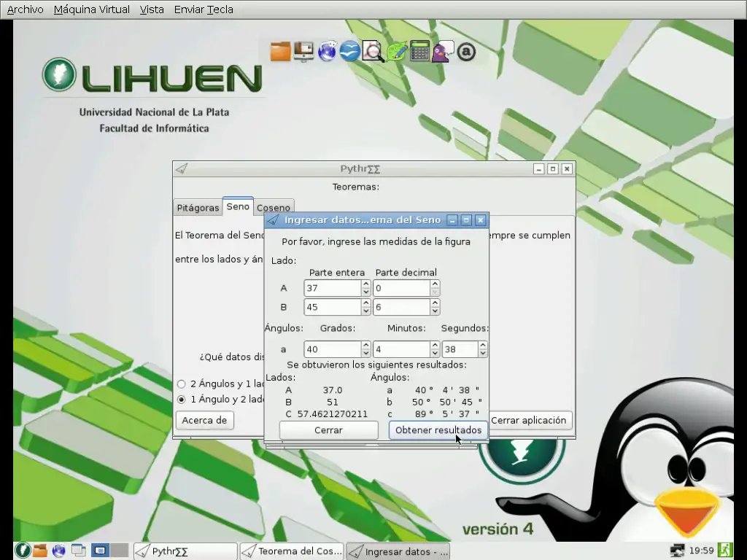Increase side A Parte entera value
Screen dimensions: 747x560
pos(366,284)
